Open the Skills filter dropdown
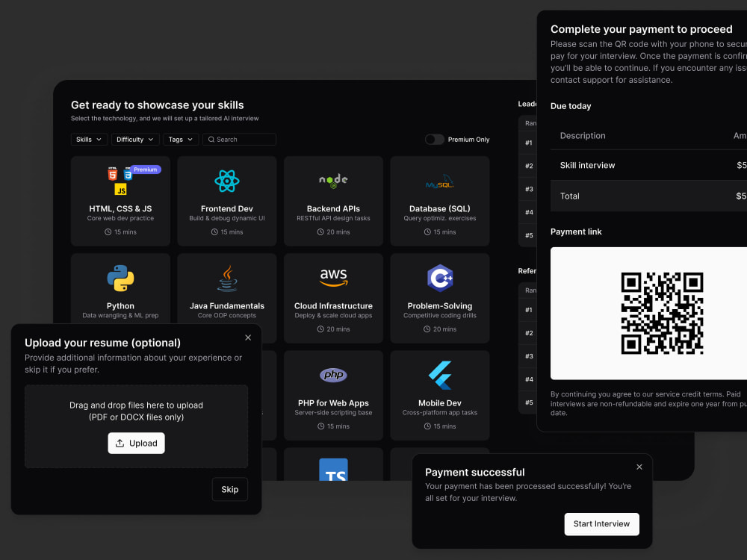This screenshot has width=747, height=560. (x=89, y=140)
